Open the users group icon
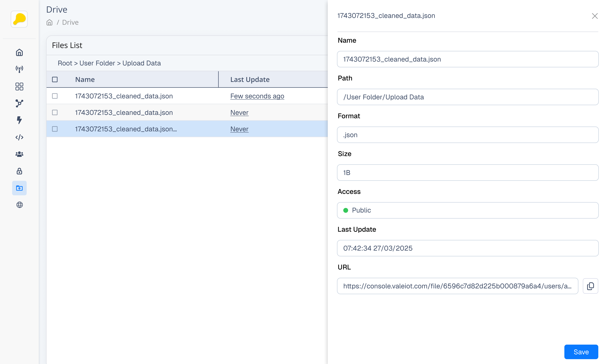The width and height of the screenshot is (608, 364). point(19,154)
